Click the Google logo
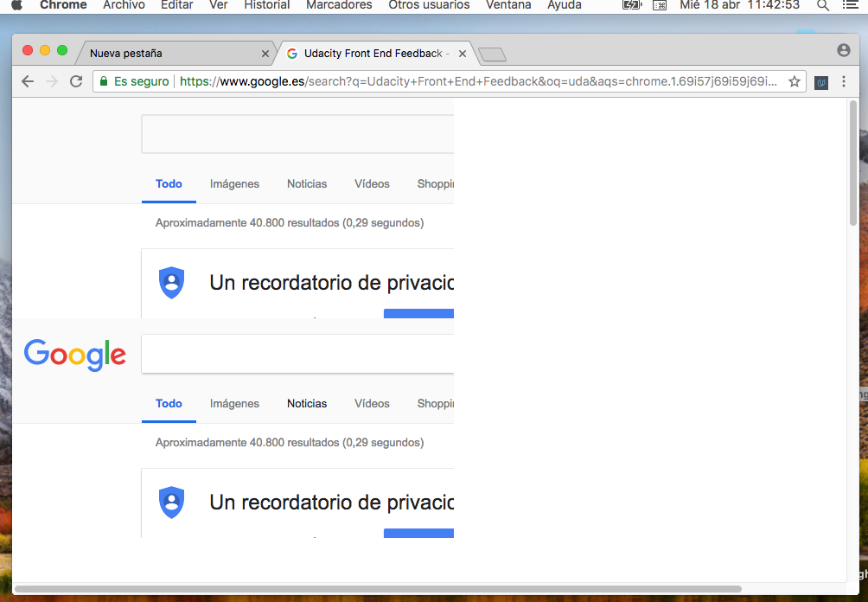The height and width of the screenshot is (602, 868). 75,355
